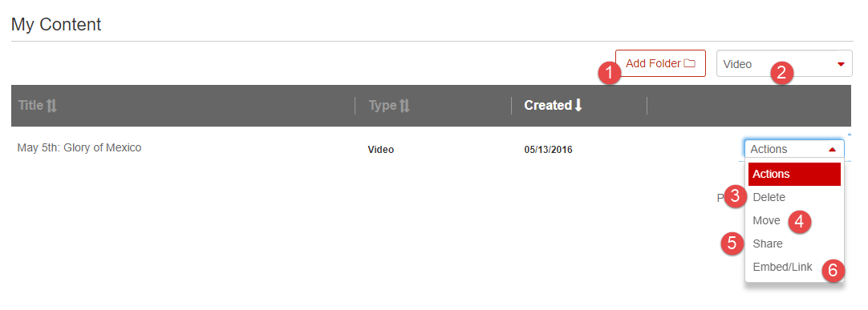Image resolution: width=868 pixels, height=310 pixels.
Task: Choose Move from the Actions menu
Action: click(766, 220)
